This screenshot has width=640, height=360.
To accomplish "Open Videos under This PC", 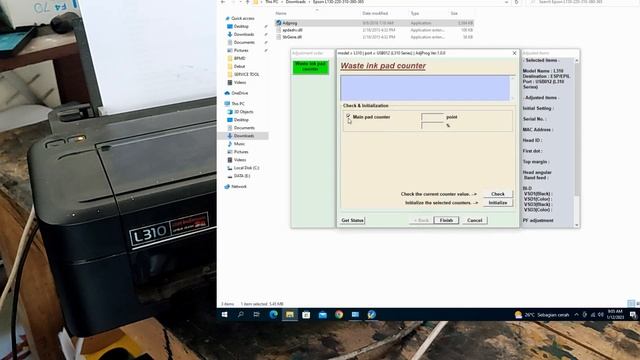I will [240, 160].
